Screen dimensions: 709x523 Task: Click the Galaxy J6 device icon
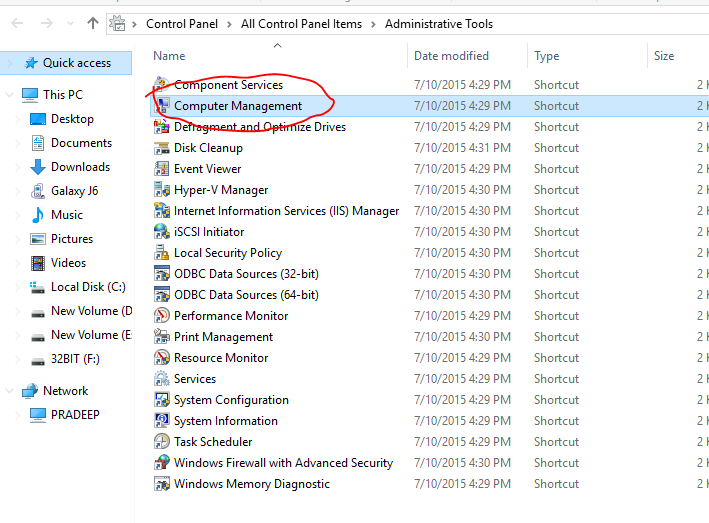[x=38, y=191]
